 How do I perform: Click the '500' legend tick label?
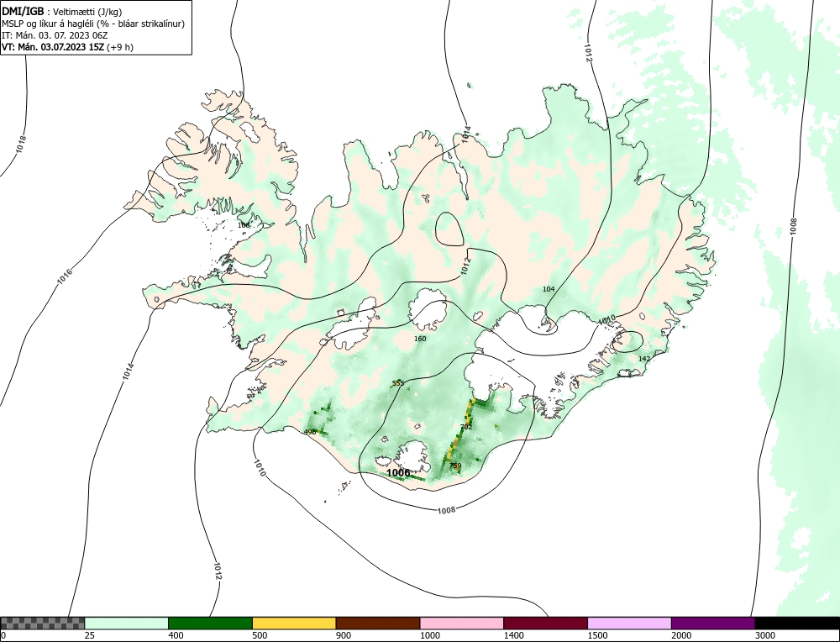260,635
